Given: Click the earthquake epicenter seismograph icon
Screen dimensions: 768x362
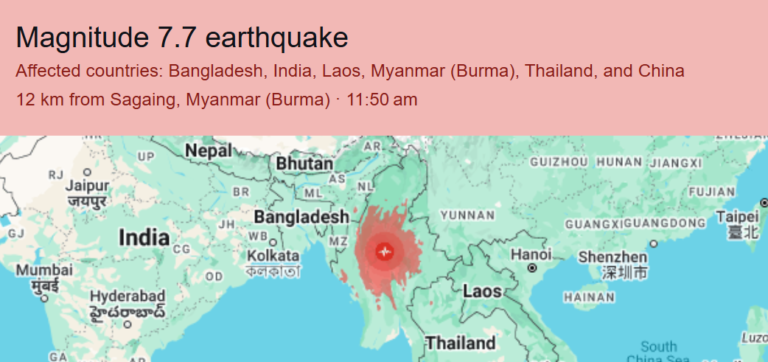Looking at the screenshot, I should coord(385,252).
